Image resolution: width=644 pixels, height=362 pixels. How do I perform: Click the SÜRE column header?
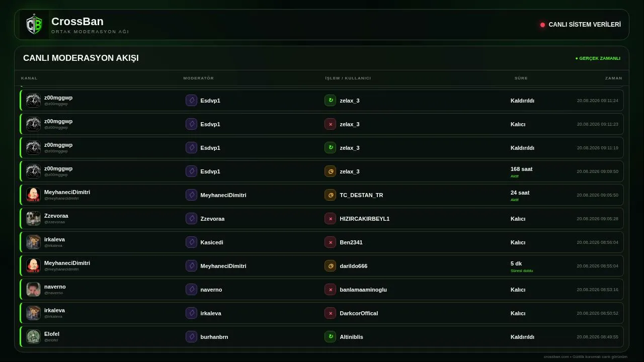(521, 78)
